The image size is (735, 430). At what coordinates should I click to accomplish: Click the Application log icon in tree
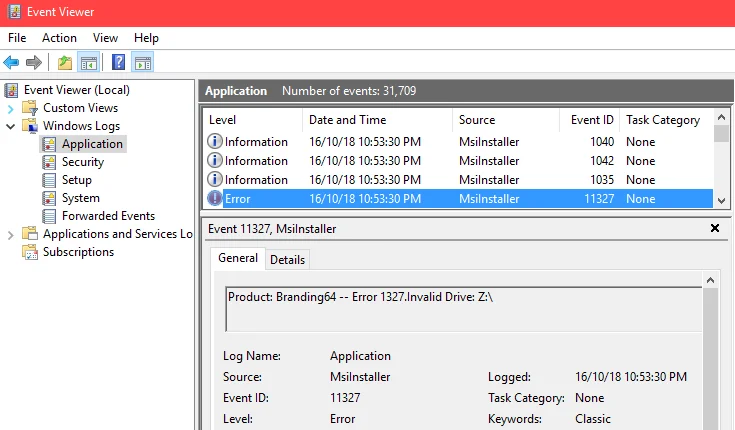(x=49, y=144)
